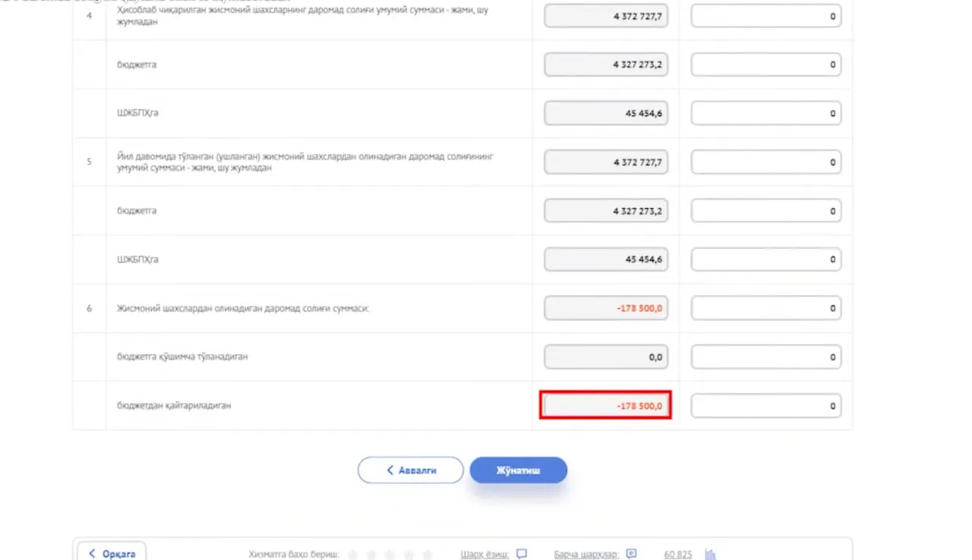Viewport: 972px width, 560px height.
Task: Rate service with the fifth star
Action: point(427,555)
